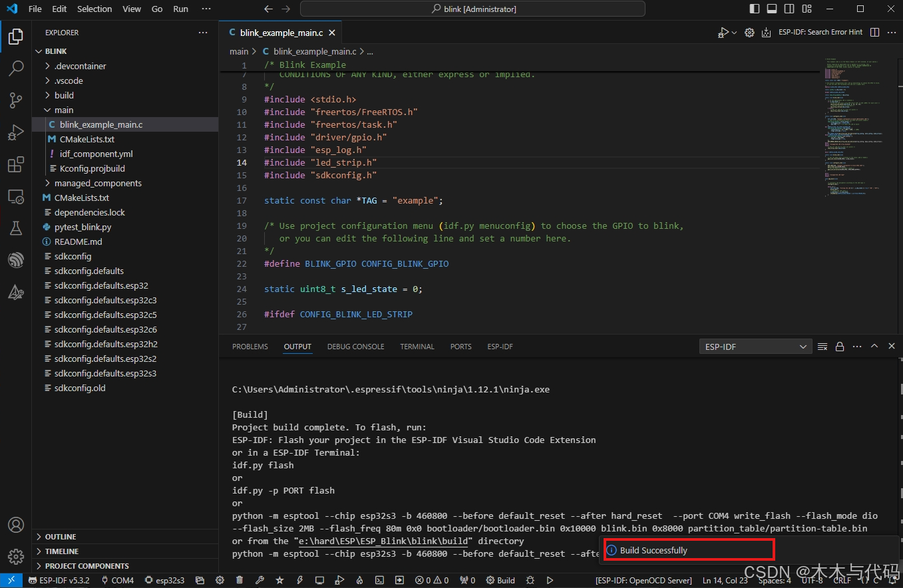The width and height of the screenshot is (903, 588).
Task: Click the editor toolbar gear icon
Action: 749,32
